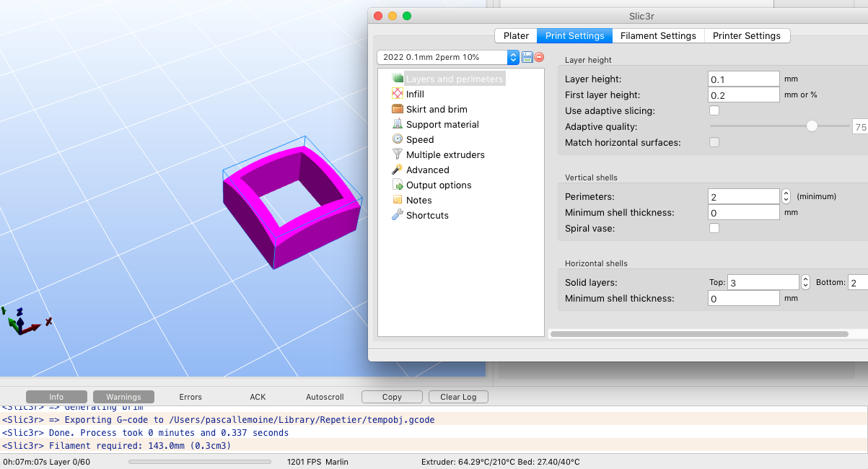The image size is (868, 469).
Task: Toggle the ACK log filter
Action: pos(258,397)
